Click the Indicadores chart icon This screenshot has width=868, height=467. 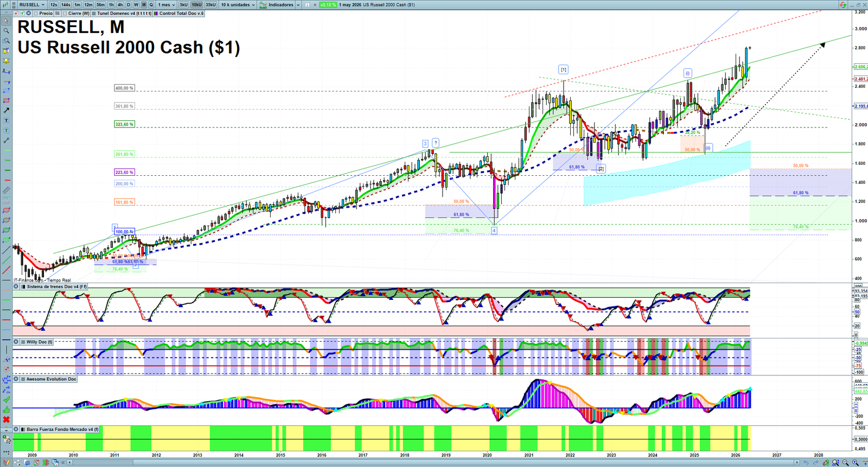(263, 5)
